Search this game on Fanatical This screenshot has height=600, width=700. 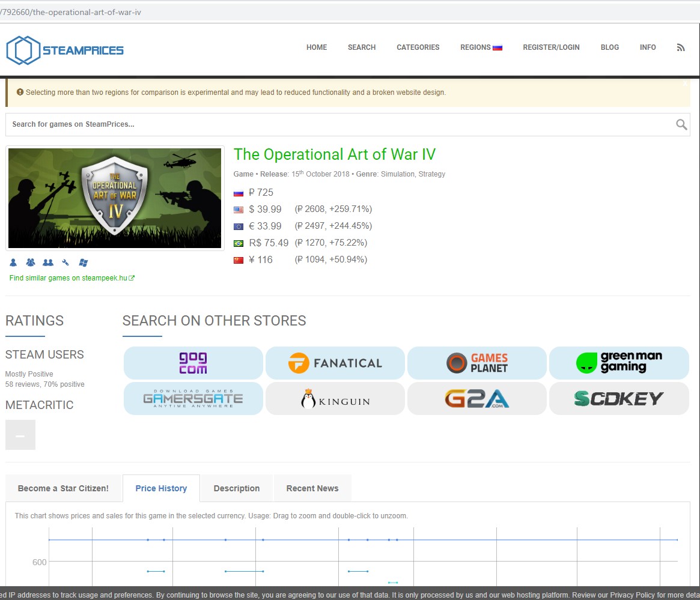coord(335,363)
